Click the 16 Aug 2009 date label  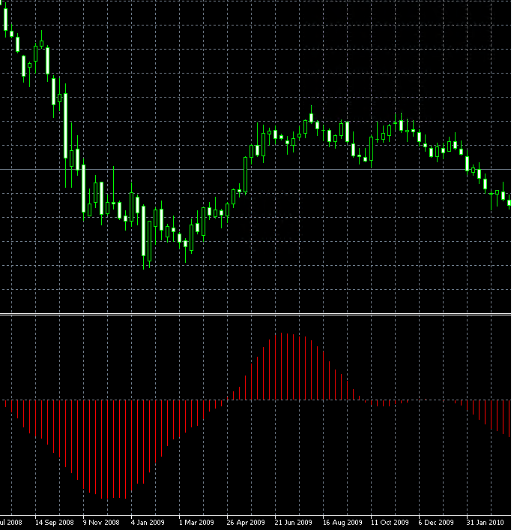pyautogui.click(x=342, y=522)
